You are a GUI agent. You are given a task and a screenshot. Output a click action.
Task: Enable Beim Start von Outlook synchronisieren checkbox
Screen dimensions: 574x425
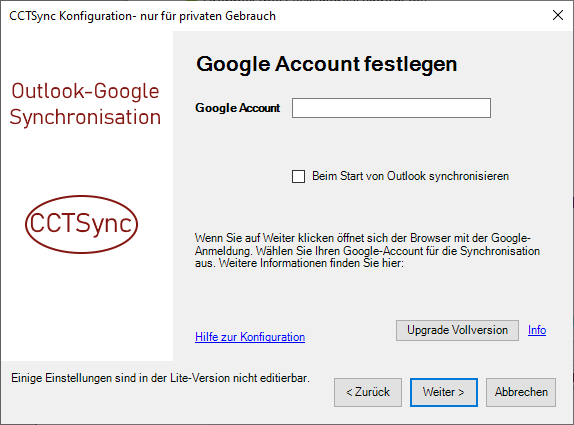pyautogui.click(x=298, y=176)
